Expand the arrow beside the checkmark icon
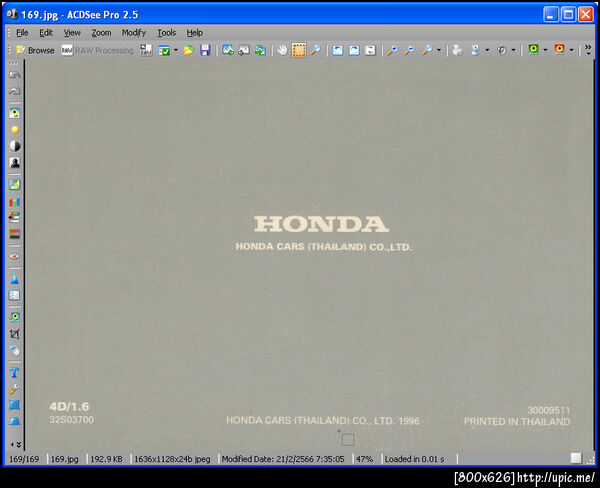 [x=176, y=50]
